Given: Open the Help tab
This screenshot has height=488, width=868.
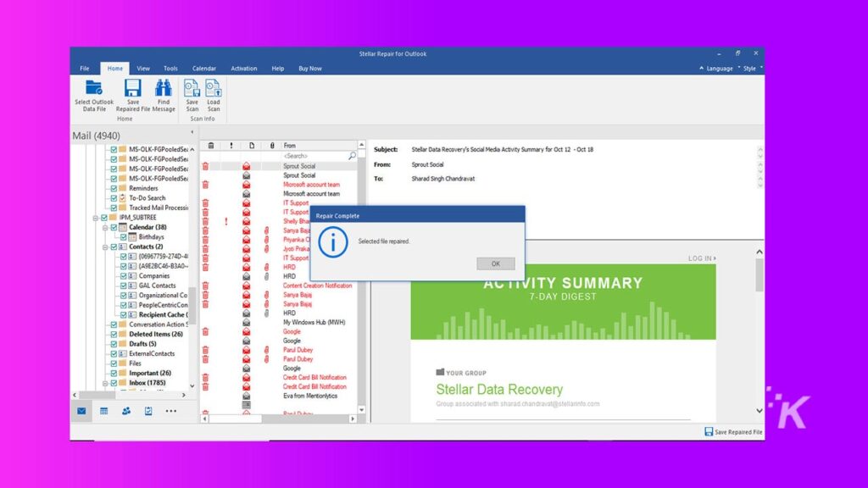Looking at the screenshot, I should [278, 69].
